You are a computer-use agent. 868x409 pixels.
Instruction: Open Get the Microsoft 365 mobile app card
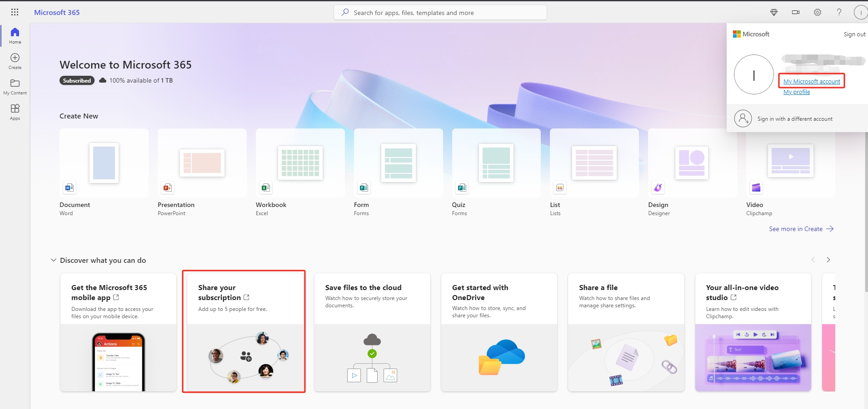click(x=118, y=332)
